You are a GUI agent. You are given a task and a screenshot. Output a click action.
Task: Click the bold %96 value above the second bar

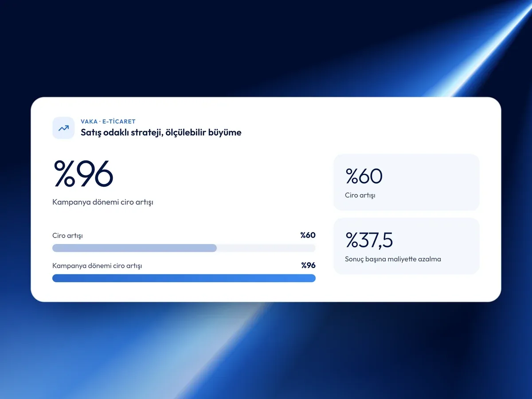308,266
